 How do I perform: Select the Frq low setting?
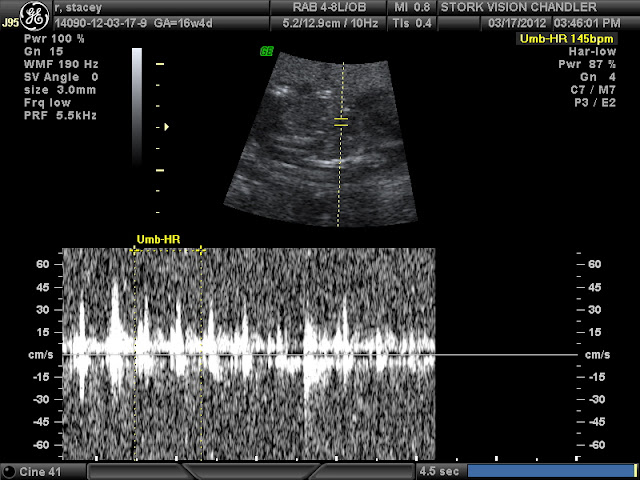tap(47, 102)
